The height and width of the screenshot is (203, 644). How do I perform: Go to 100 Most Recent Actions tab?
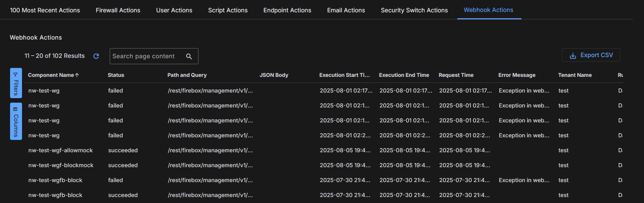45,10
